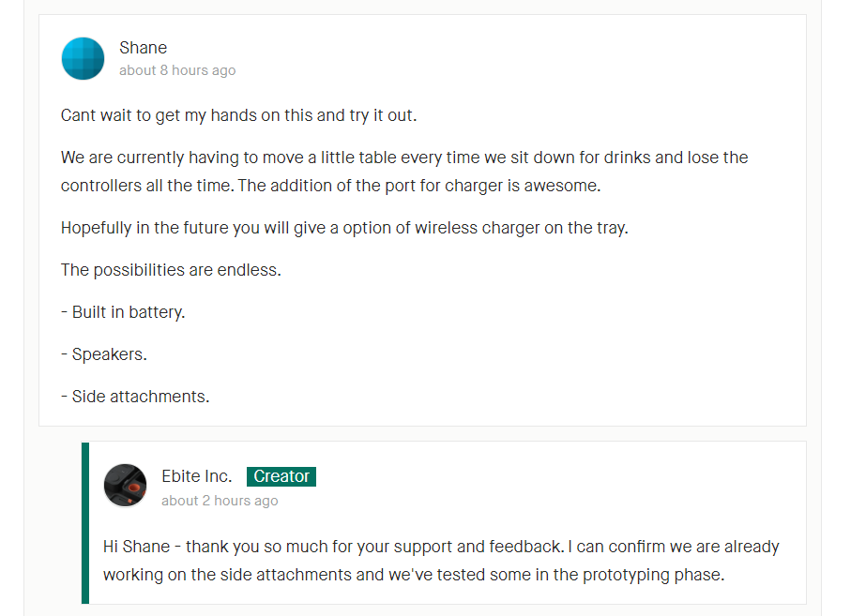This screenshot has width=866, height=616.
Task: Click the paragraph about moving a little table
Action: coord(404,172)
